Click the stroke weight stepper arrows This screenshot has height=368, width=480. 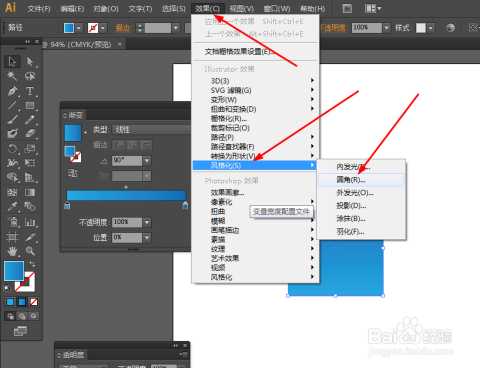pos(140,28)
